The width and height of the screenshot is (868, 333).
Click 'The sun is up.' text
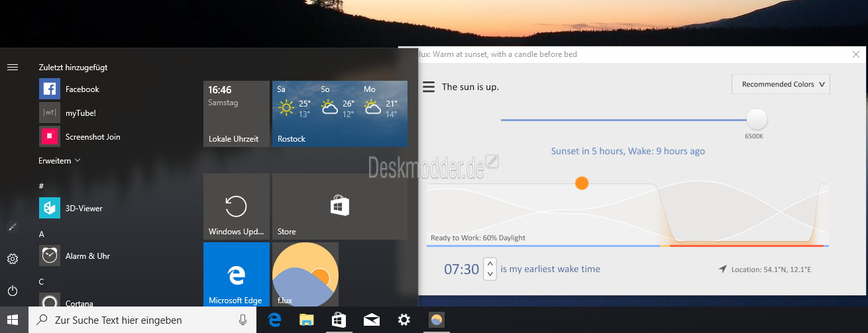click(x=470, y=87)
